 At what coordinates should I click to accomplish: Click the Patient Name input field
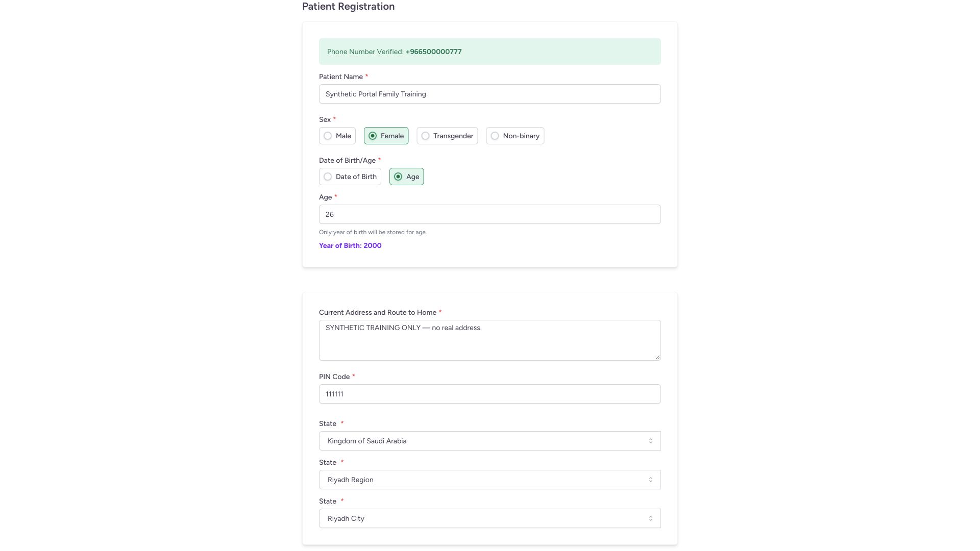click(490, 94)
